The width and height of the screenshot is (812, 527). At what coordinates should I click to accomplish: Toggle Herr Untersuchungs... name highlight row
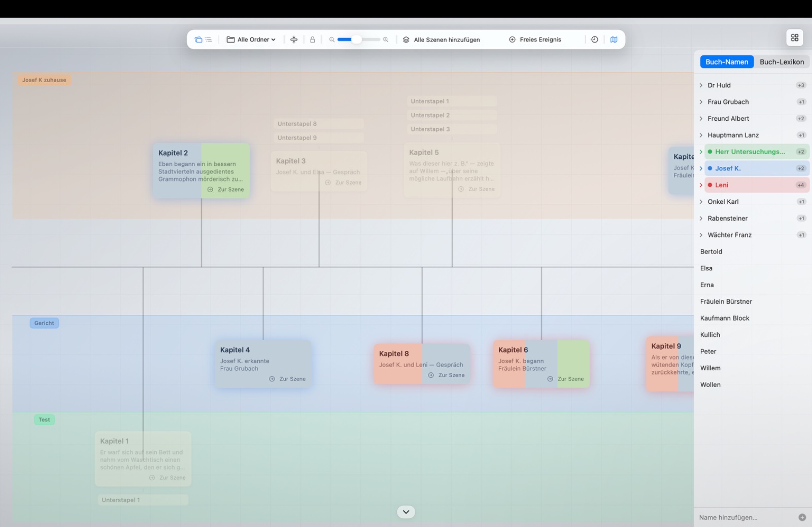click(757, 152)
